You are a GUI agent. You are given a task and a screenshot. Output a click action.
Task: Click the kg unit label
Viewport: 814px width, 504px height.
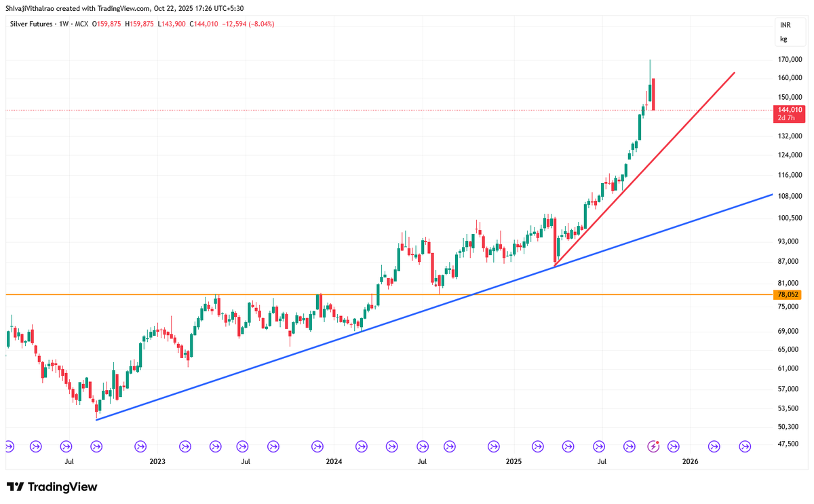pyautogui.click(x=783, y=39)
